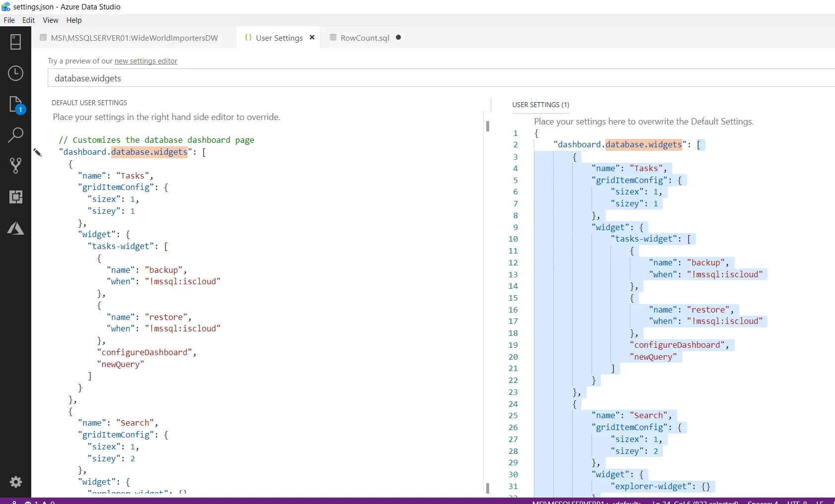Switch to the MSI\MSSQLSERVER01:WideWorldImportersDW tab
The image size is (835, 504).
(x=134, y=38)
